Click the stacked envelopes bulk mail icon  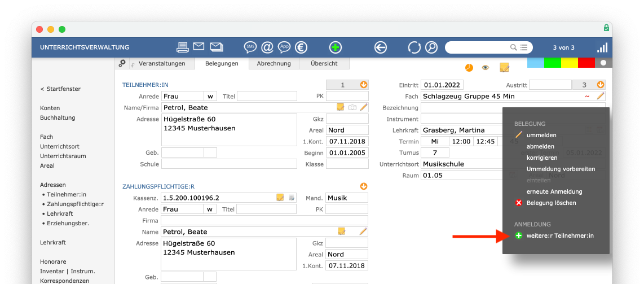[x=217, y=47]
